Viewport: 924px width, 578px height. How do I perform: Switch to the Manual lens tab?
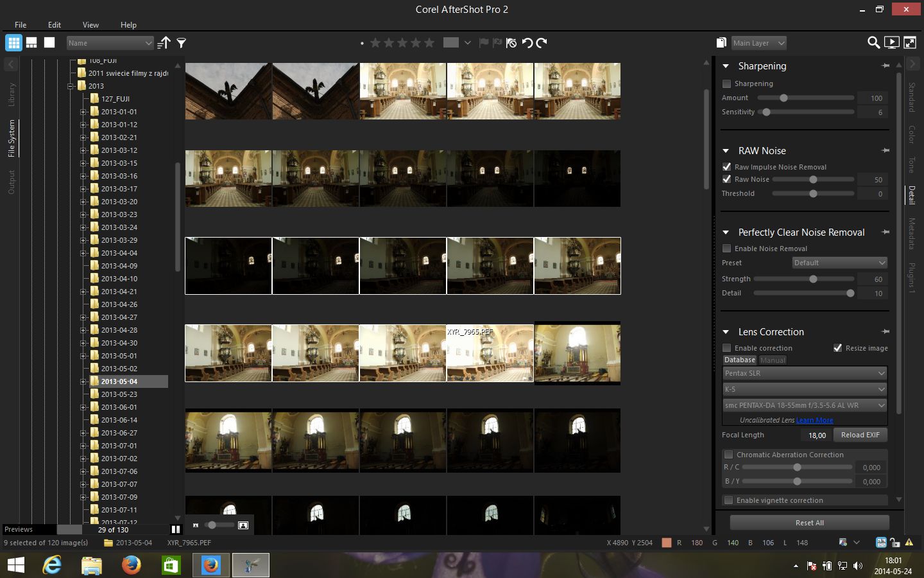click(x=773, y=360)
